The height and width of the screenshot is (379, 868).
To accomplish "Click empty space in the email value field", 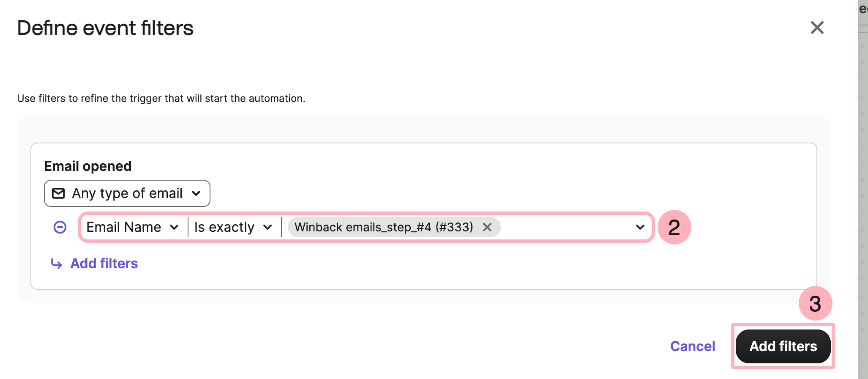I will pos(566,227).
